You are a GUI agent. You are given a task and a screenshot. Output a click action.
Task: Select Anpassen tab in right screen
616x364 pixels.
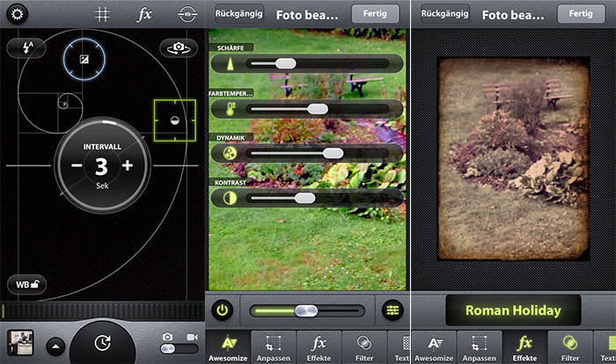(x=480, y=347)
